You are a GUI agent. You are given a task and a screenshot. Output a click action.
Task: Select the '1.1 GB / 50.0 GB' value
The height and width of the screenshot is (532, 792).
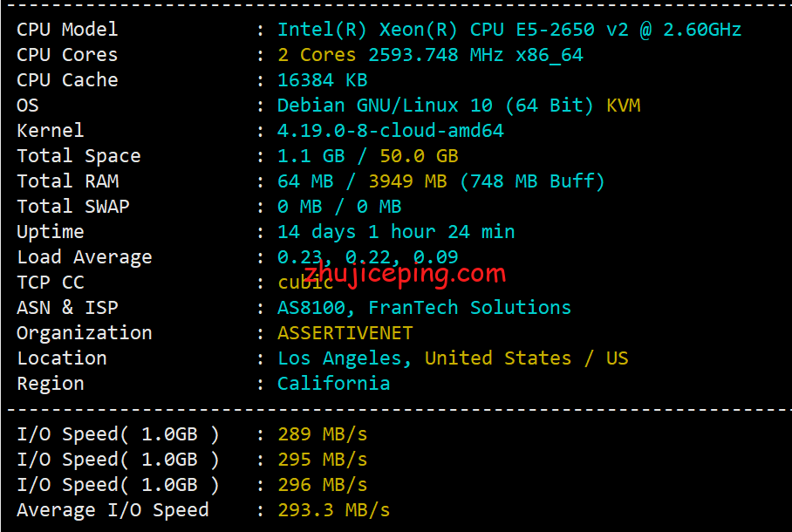368,156
